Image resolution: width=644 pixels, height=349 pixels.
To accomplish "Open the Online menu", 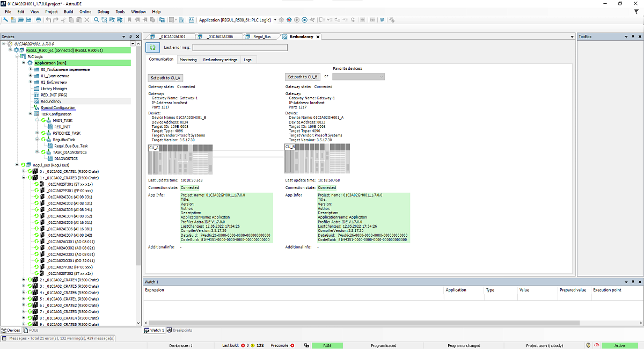I will coord(85,11).
